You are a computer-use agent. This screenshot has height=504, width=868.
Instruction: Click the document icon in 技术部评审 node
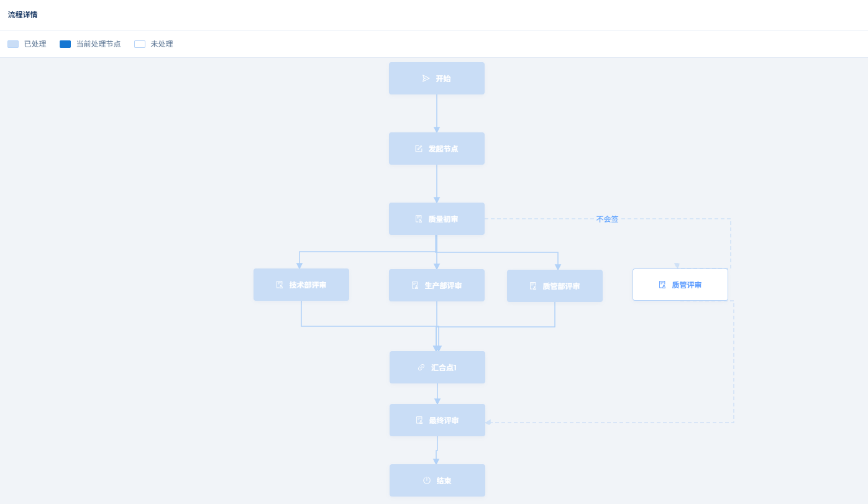click(x=279, y=285)
